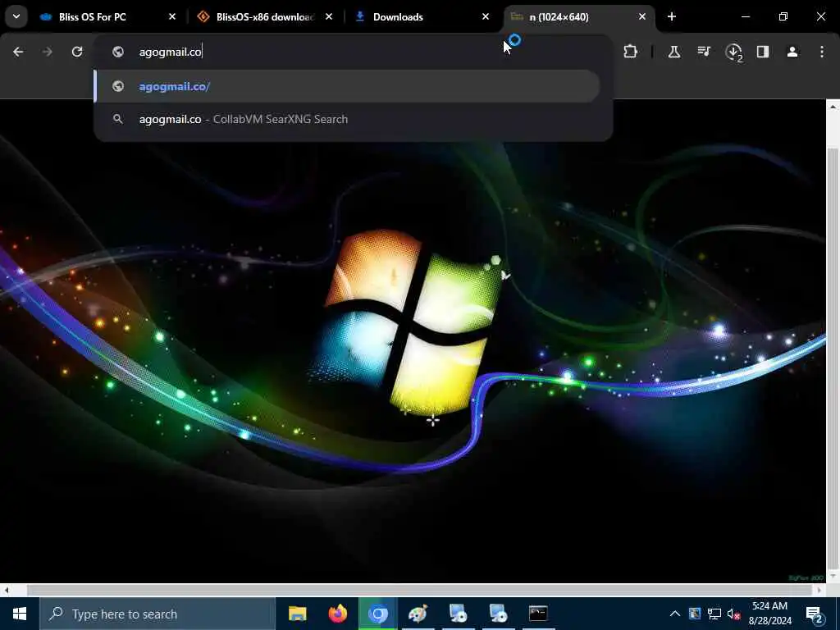Reload the current page

pyautogui.click(x=77, y=52)
